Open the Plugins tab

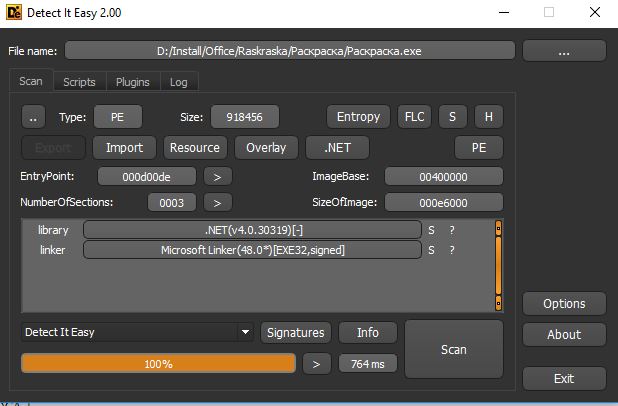coord(132,82)
